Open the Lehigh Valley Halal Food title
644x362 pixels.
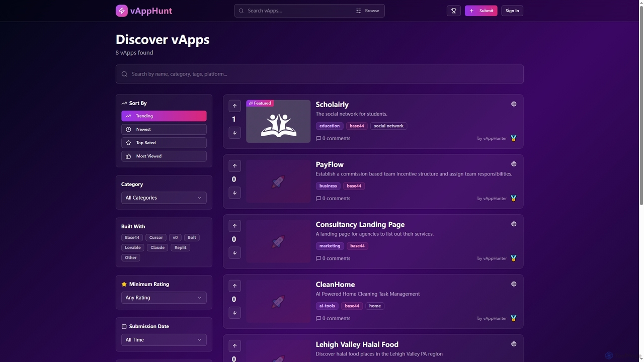point(357,344)
